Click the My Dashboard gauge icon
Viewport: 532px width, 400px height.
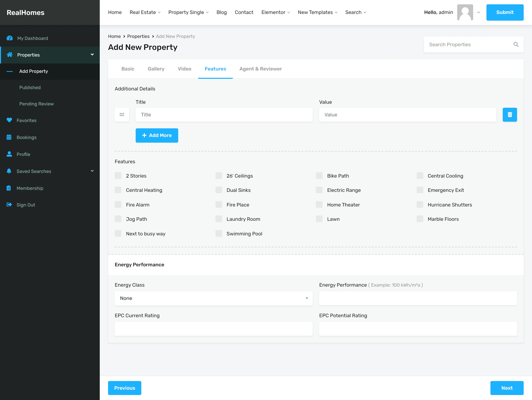[x=9, y=38]
